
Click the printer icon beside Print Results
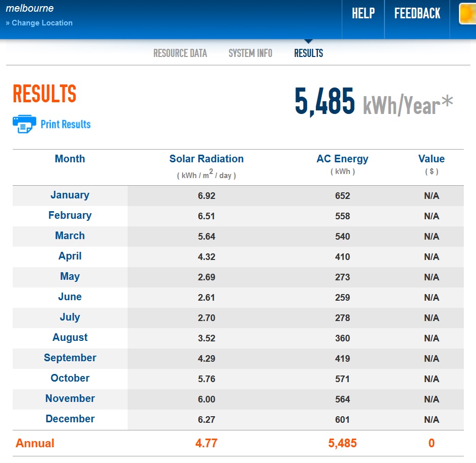(x=24, y=124)
